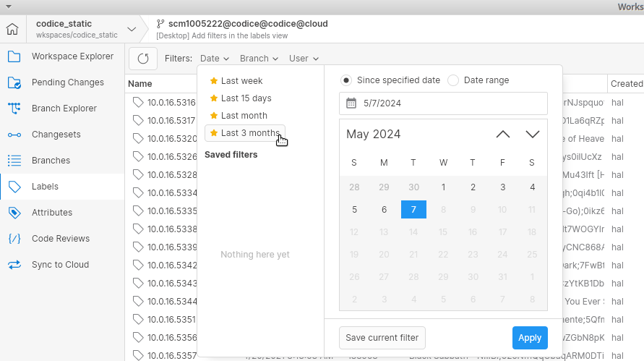Click the calendar icon in date field

click(x=351, y=103)
